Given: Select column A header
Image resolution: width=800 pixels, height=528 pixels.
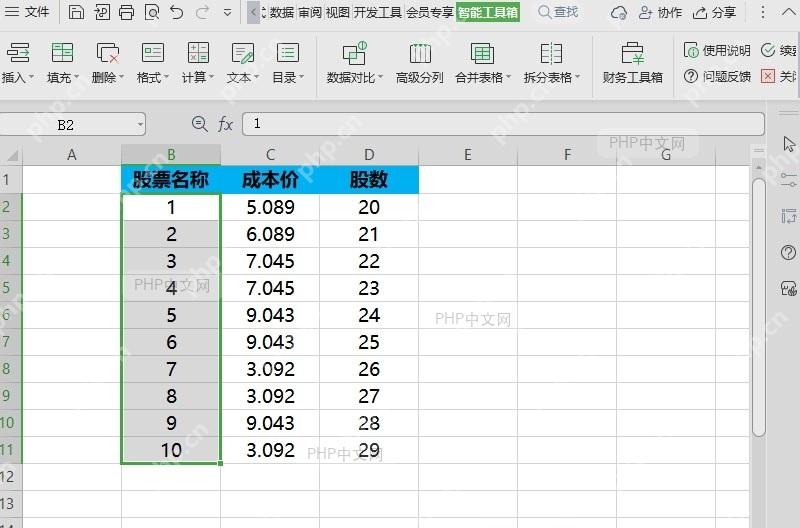Looking at the screenshot, I should click(x=72, y=155).
